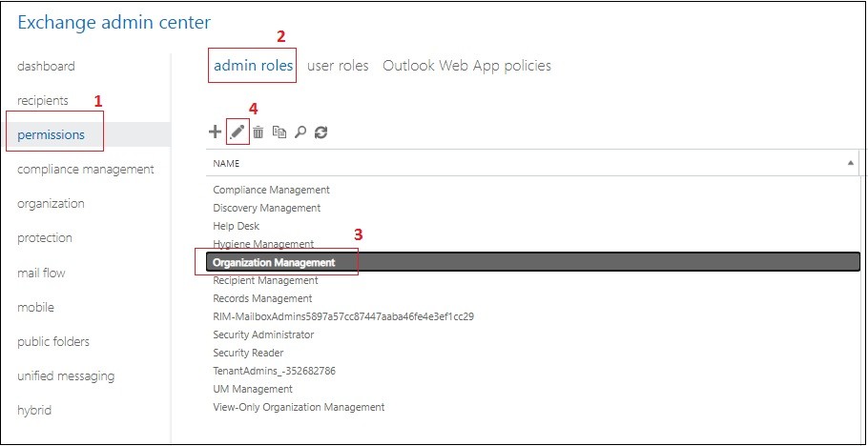Click the refresh icon in toolbar
This screenshot has width=868, height=446.
point(321,132)
